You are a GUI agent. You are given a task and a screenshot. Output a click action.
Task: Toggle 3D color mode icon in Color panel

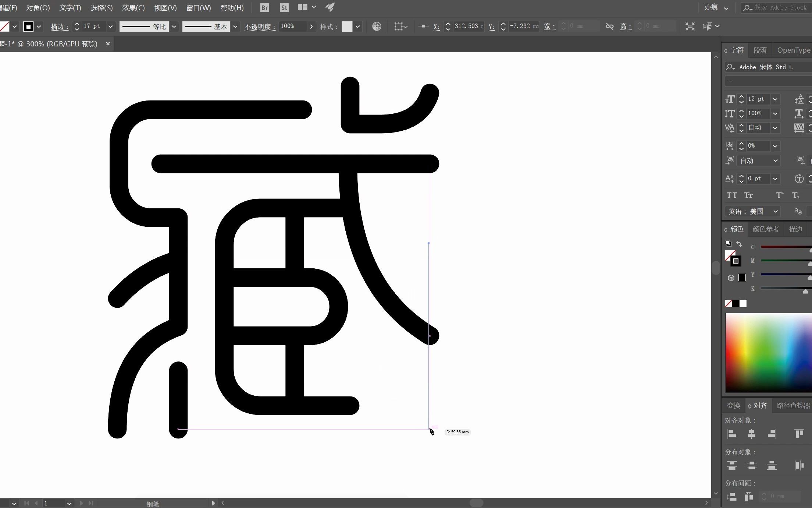731,278
